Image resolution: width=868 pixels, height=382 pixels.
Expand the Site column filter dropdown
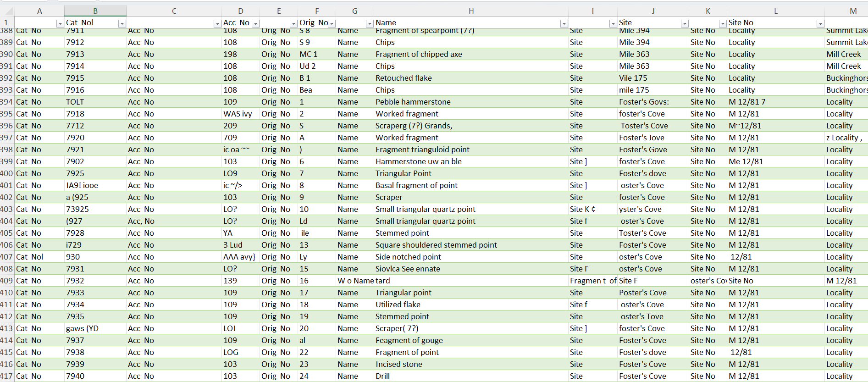tap(685, 23)
